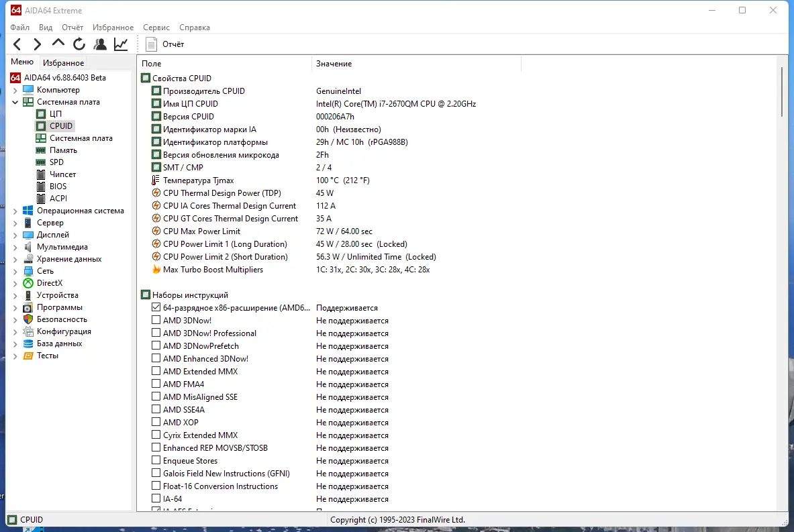Expand the Компьютер tree node
This screenshot has height=532, width=794.
coord(15,90)
